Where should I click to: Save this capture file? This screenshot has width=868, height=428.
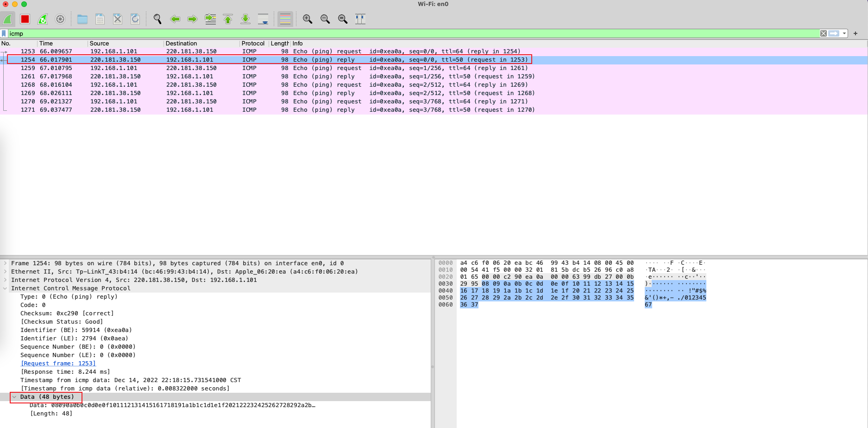coord(100,19)
